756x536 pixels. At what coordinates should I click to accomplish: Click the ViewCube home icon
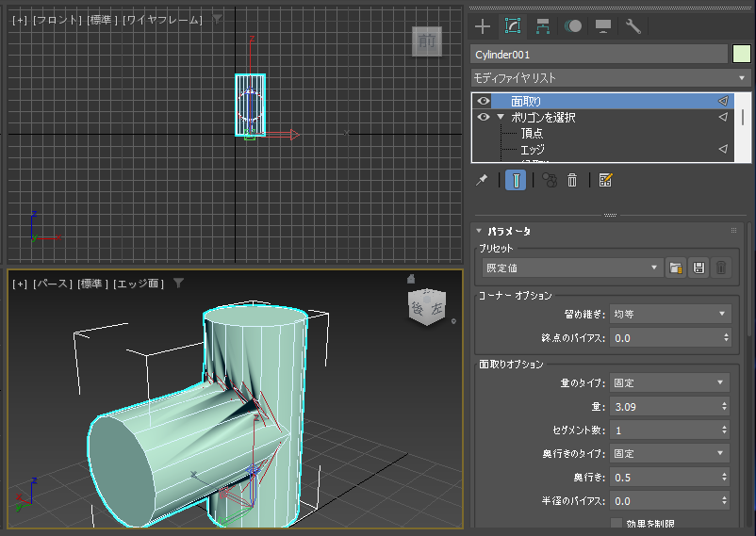(x=411, y=279)
